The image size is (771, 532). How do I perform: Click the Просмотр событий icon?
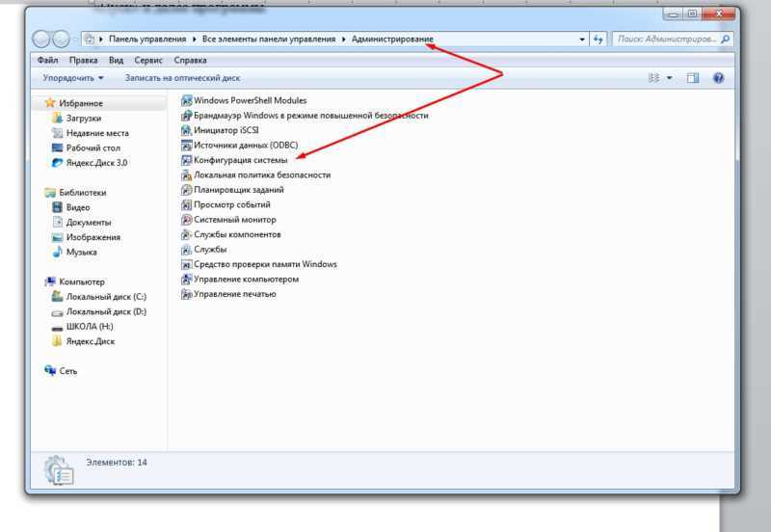click(186, 205)
